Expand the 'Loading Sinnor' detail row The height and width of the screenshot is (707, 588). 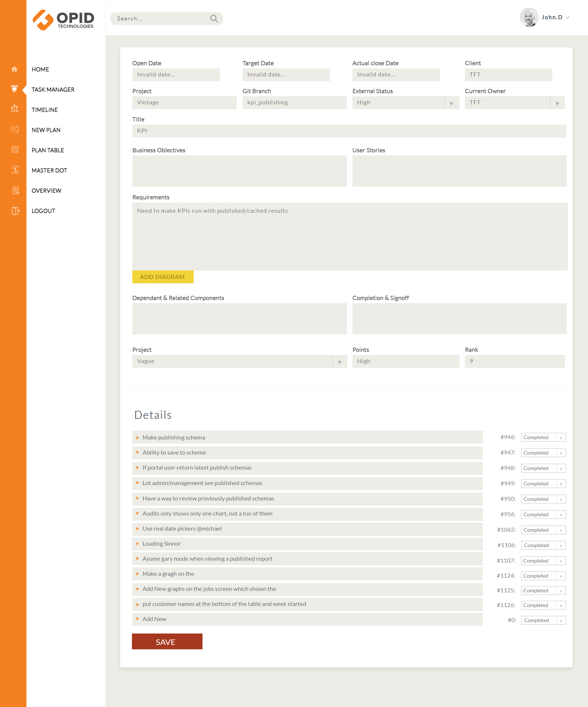(x=138, y=544)
